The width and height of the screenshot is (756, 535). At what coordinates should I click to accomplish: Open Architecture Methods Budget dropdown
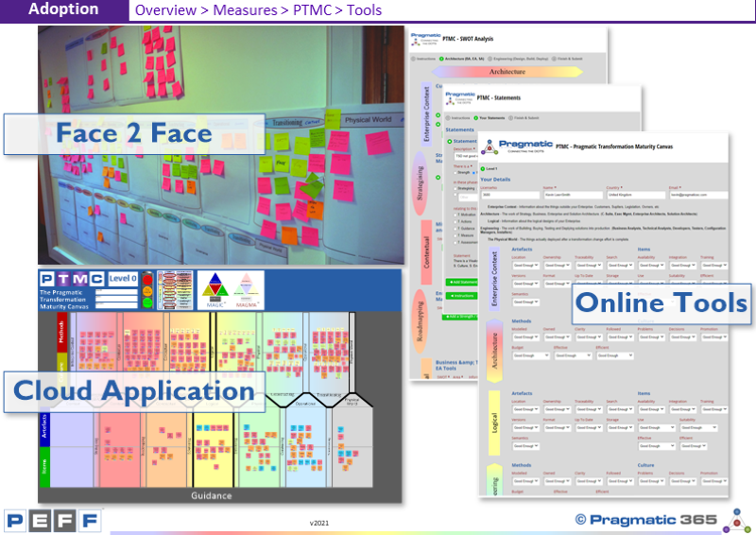coord(531,355)
